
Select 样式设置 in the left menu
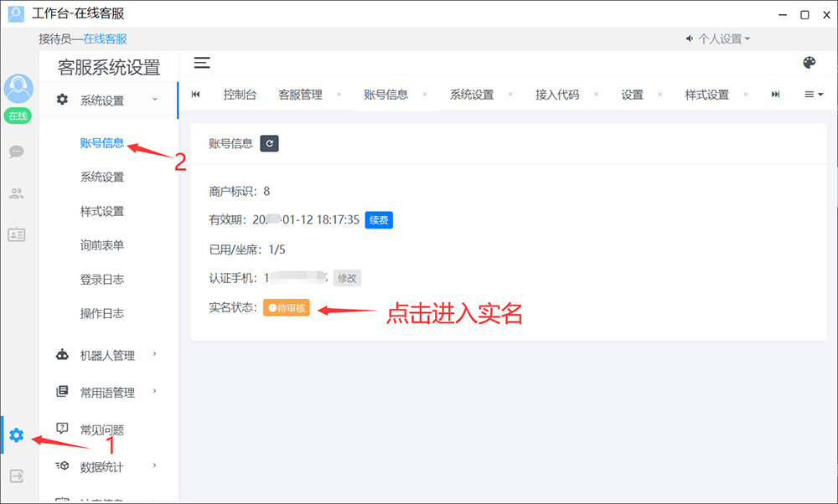coord(102,211)
